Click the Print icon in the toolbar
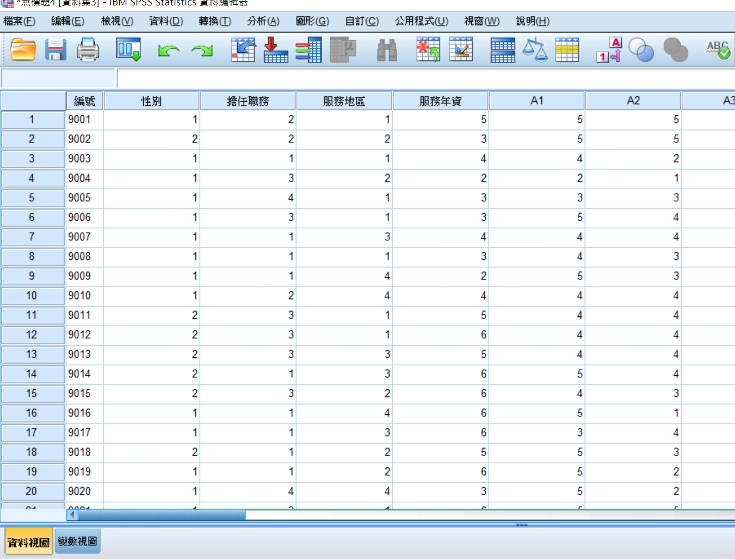 click(x=88, y=50)
